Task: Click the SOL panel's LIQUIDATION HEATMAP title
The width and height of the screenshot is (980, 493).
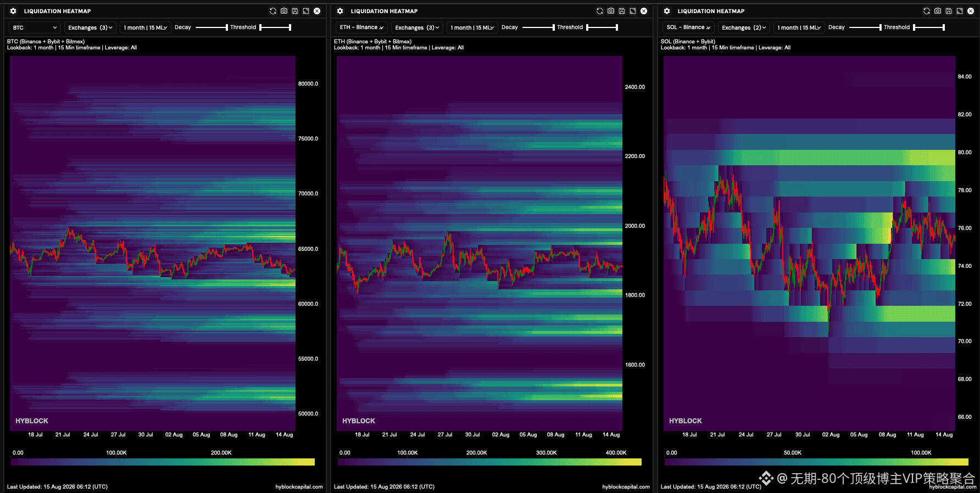Action: pyautogui.click(x=711, y=11)
